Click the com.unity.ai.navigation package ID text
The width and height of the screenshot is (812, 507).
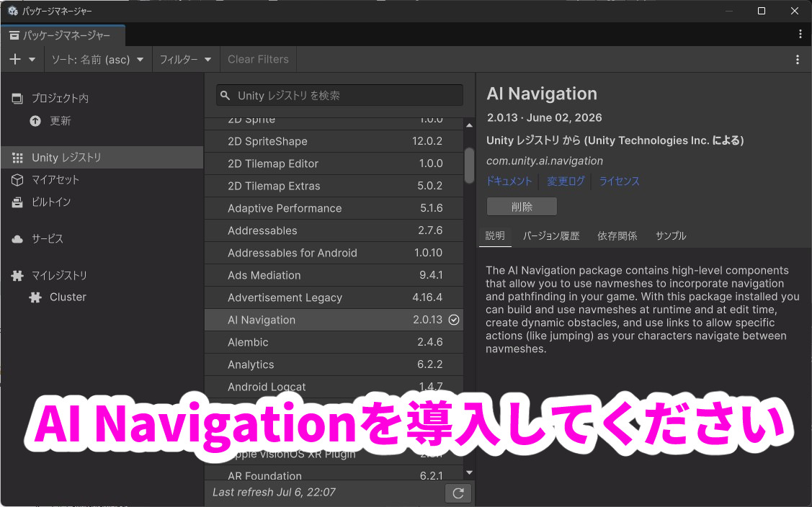pos(544,161)
